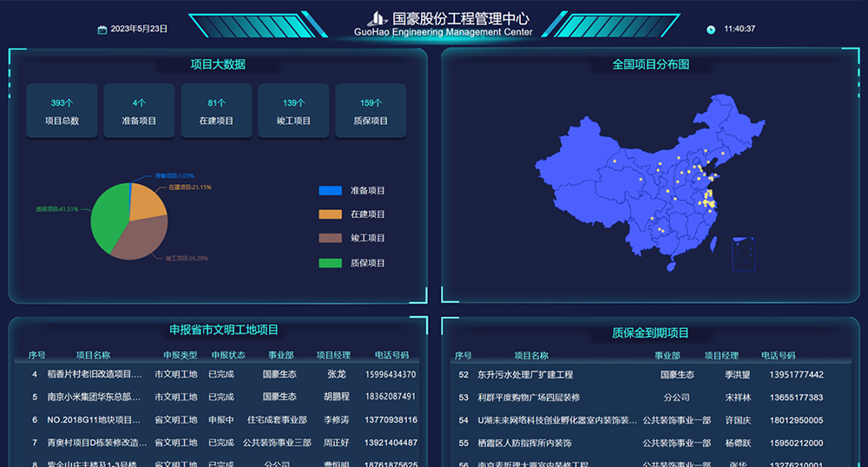Click the South China Sea inset map

click(x=743, y=253)
